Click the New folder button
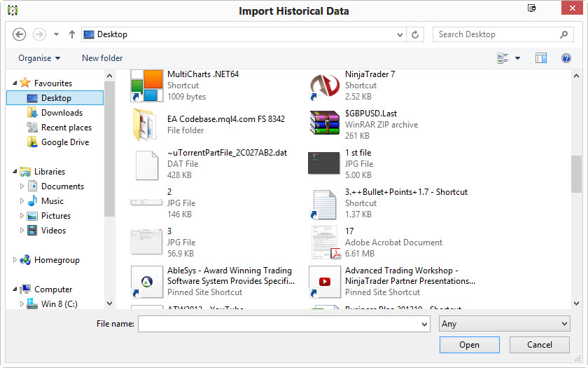This screenshot has width=588, height=368. click(102, 58)
